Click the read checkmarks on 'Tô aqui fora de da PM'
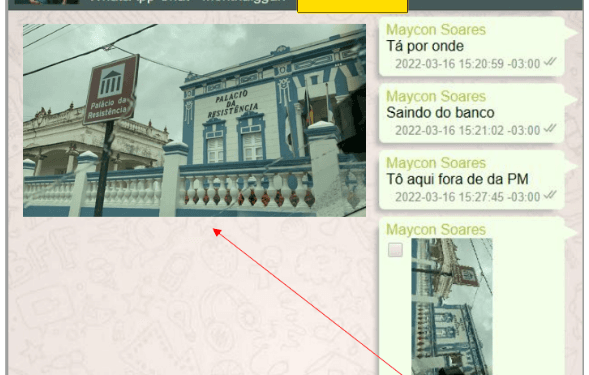589x375 pixels. [550, 195]
